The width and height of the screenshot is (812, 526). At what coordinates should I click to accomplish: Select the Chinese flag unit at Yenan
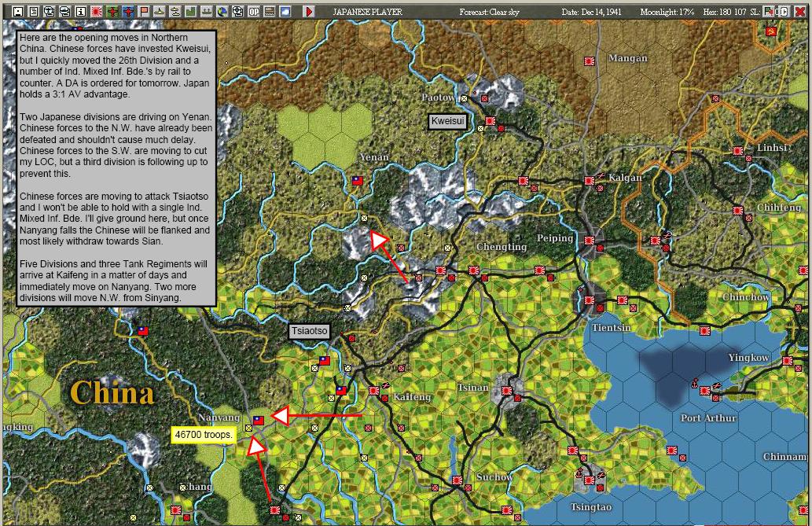[358, 181]
